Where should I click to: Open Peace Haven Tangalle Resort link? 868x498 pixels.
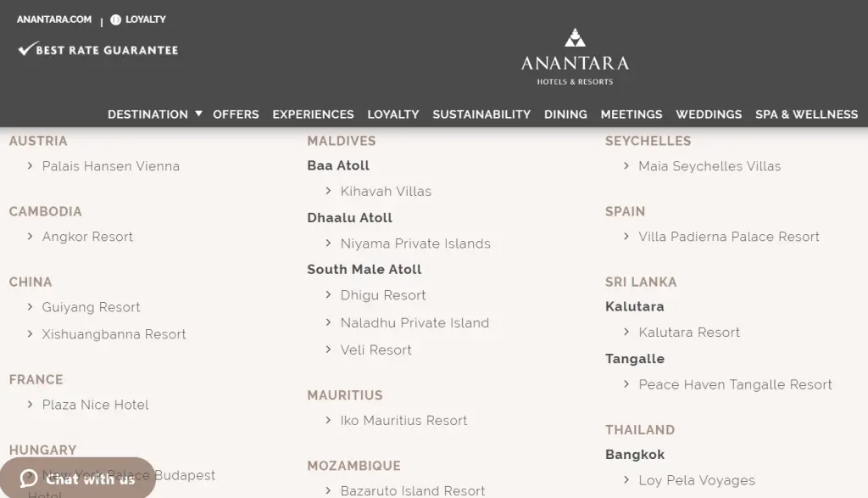click(735, 384)
